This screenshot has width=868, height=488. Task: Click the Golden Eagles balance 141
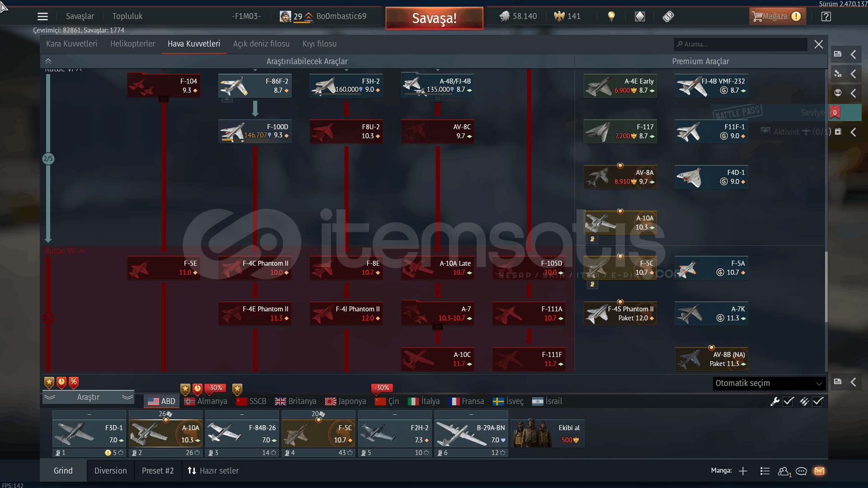click(x=567, y=17)
